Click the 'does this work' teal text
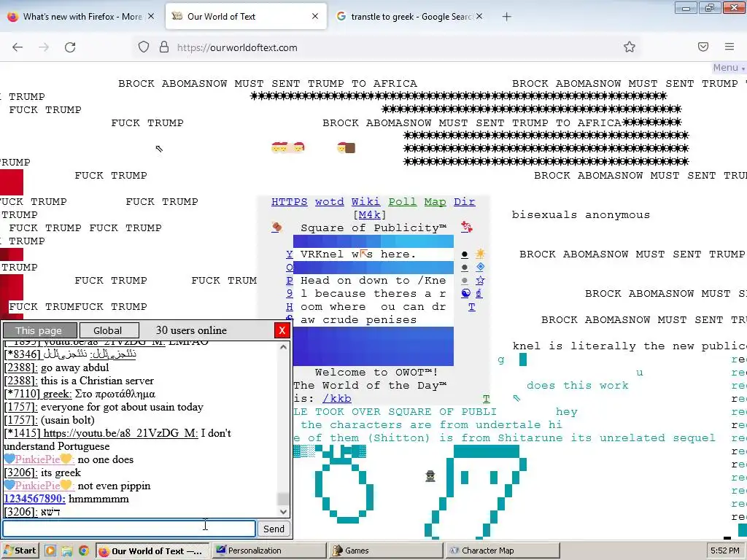 coord(578,385)
